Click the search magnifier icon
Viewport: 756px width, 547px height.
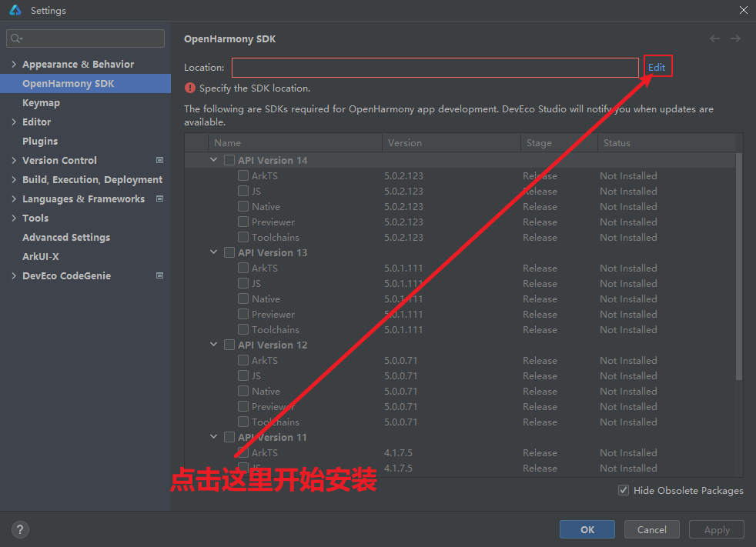(16, 38)
